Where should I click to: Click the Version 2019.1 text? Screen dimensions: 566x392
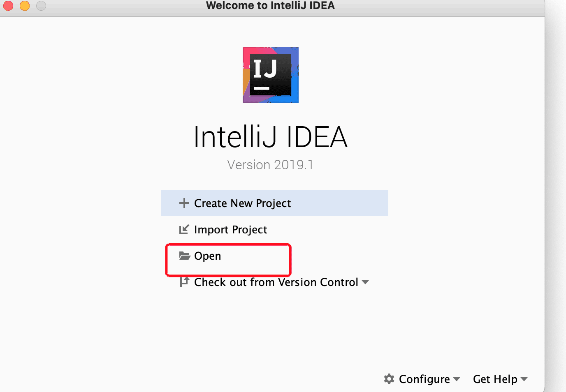270,165
